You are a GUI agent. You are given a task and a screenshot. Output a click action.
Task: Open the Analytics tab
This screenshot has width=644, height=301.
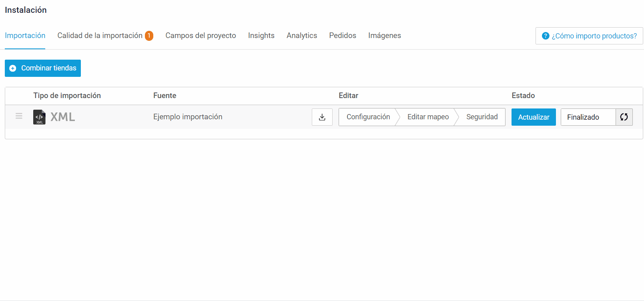click(x=301, y=36)
